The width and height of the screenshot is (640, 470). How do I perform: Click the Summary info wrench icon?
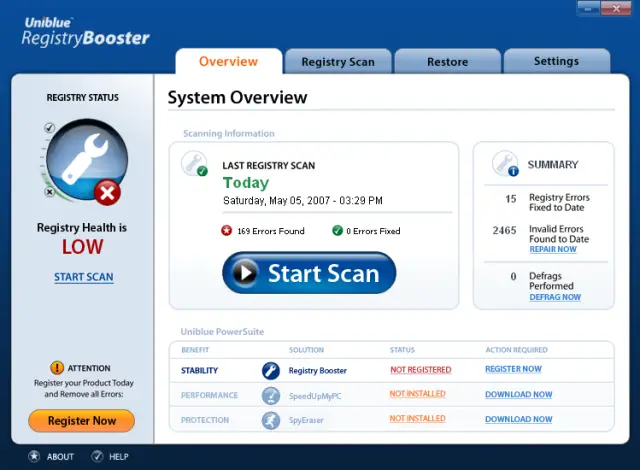505,164
